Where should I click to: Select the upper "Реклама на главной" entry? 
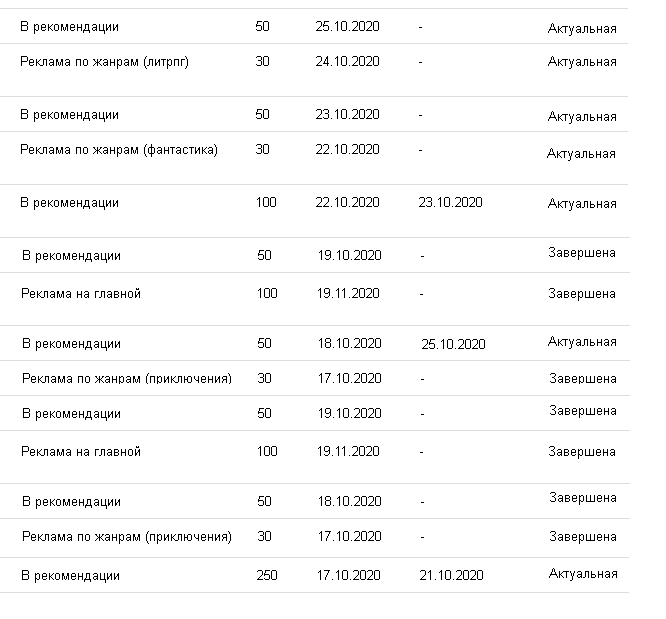(x=81, y=294)
